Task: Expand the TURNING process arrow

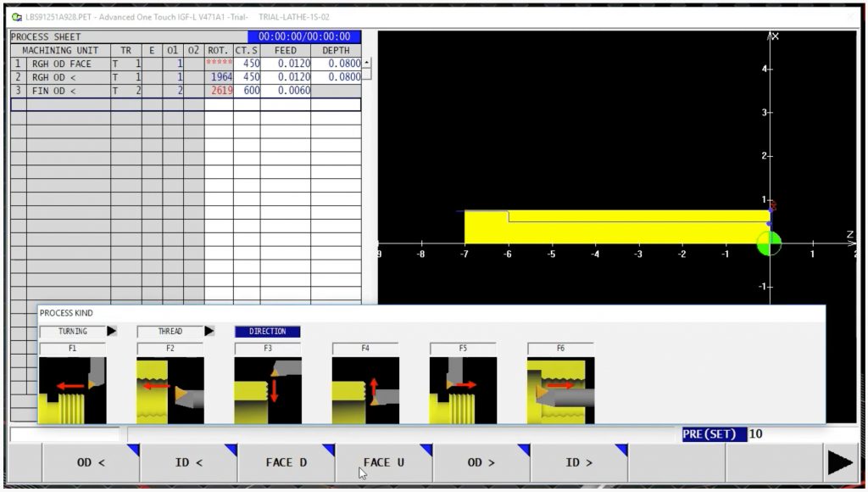Action: pos(112,331)
